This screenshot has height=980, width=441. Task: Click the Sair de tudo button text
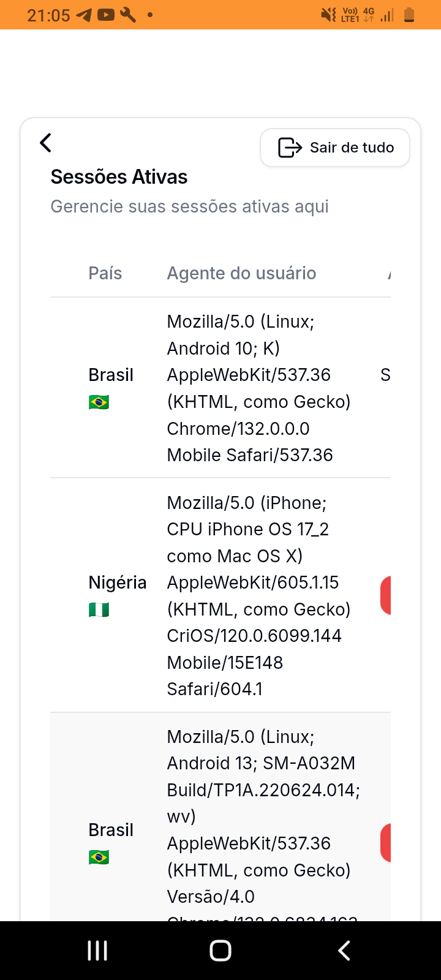pos(352,148)
